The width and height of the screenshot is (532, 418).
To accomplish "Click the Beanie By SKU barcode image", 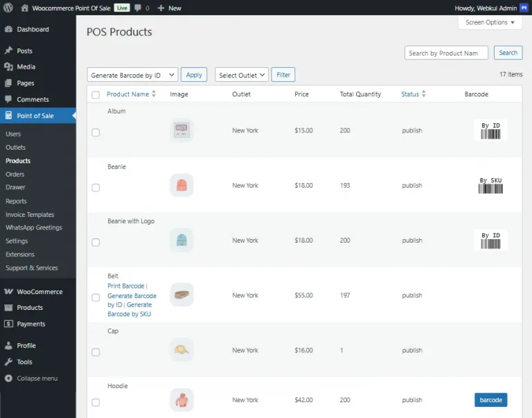I will click(x=490, y=185).
